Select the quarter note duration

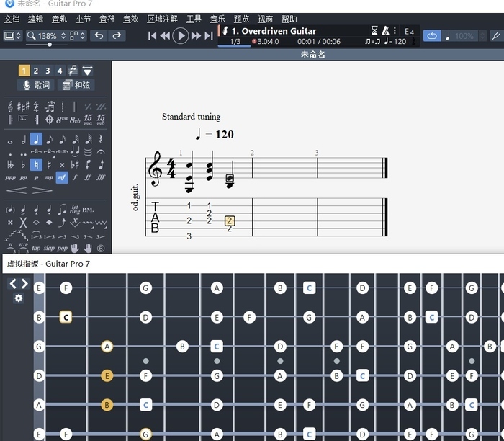pos(36,140)
